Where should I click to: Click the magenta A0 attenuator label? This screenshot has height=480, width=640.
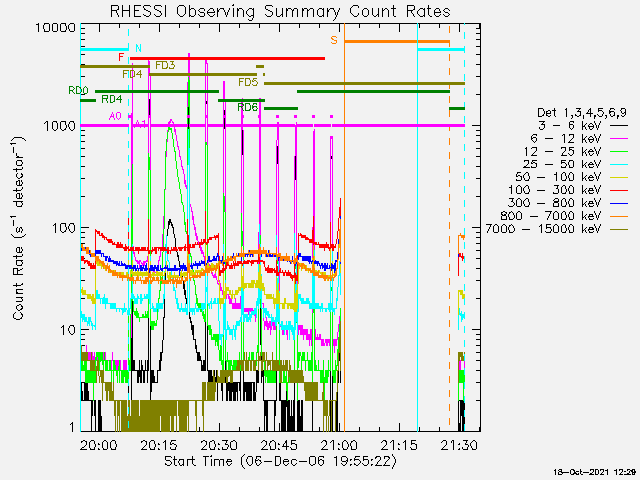tap(115, 116)
